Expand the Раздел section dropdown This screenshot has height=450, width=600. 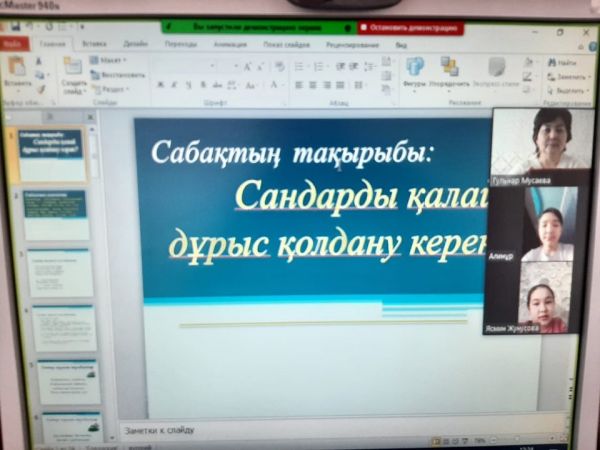pyautogui.click(x=110, y=88)
